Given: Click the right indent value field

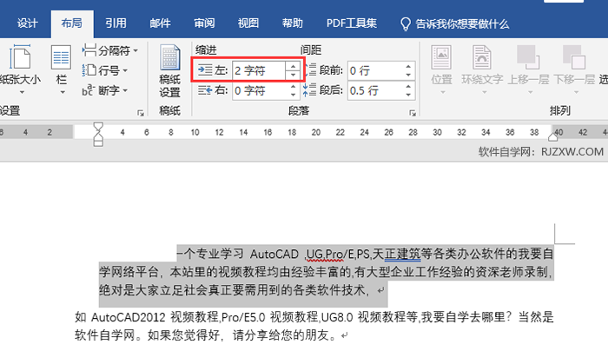Looking at the screenshot, I should [x=259, y=90].
